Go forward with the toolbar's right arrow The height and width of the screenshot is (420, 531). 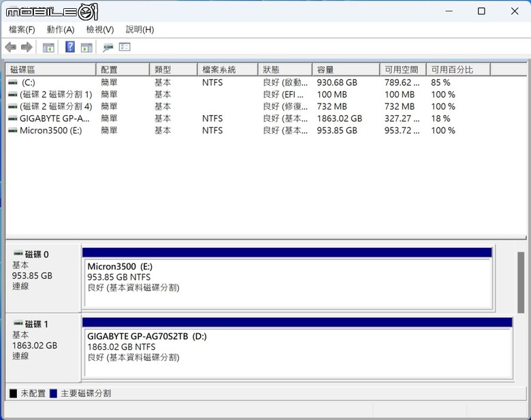[27, 47]
